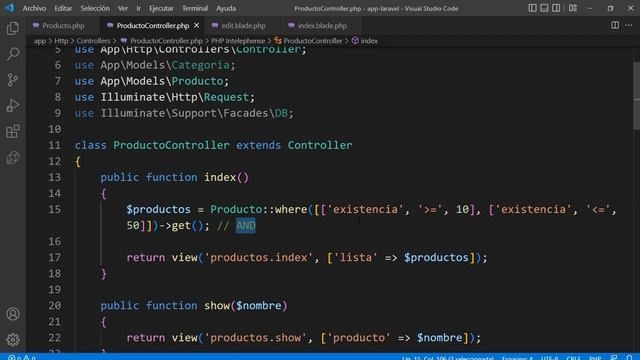This screenshot has height=360, width=640.
Task: Click the highlighted AND comment word
Action: pyautogui.click(x=246, y=225)
